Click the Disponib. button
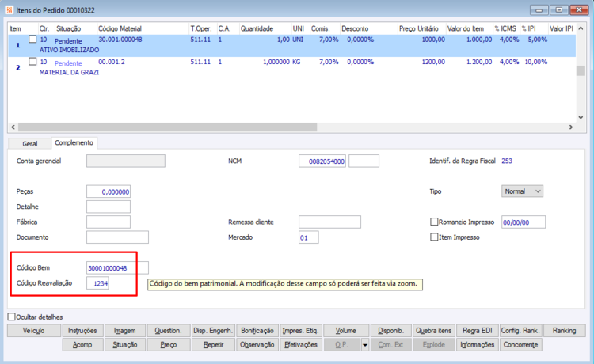This screenshot has height=364, width=594. click(x=390, y=330)
